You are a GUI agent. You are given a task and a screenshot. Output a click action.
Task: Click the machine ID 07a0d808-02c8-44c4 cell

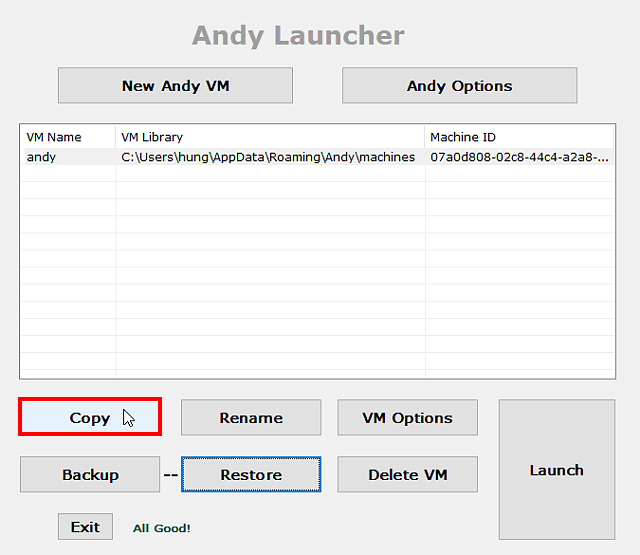[x=519, y=157]
